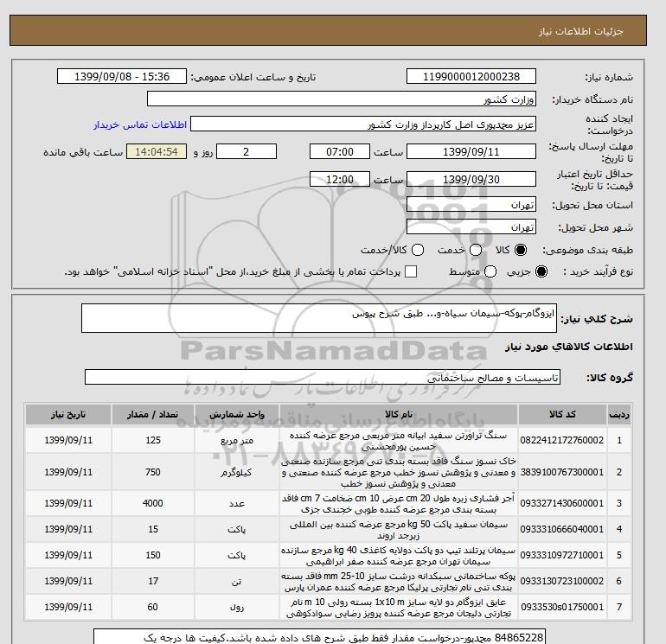Image resolution: width=666 pixels, height=644 pixels.
Task: Click the remaining time countdown 14:04:54
Action: (157, 151)
